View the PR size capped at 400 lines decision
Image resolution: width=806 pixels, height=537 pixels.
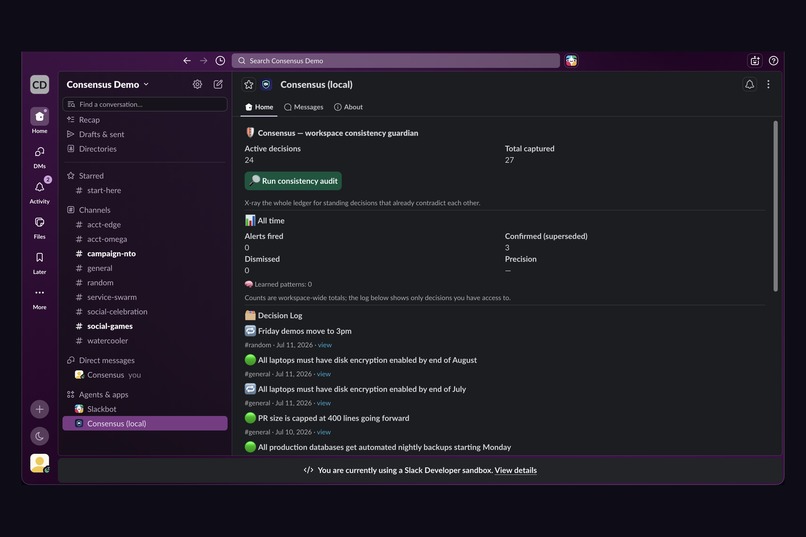324,432
